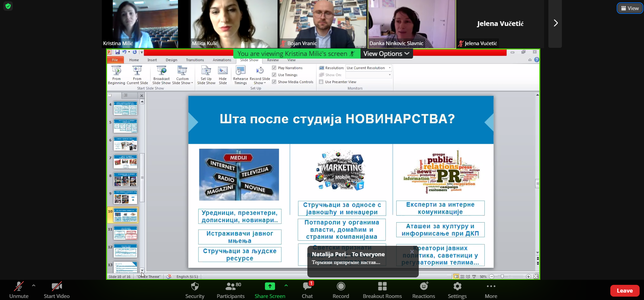The height and width of the screenshot is (300, 644).
Task: Click zoom level 50% in status bar
Action: (x=483, y=277)
